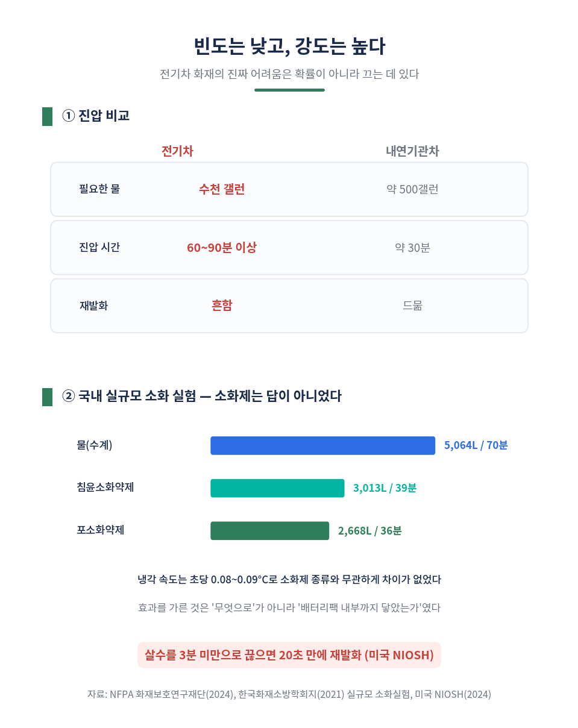Select the 내연기관차 column header
Viewport: 578px width, 728px height.
click(x=412, y=151)
